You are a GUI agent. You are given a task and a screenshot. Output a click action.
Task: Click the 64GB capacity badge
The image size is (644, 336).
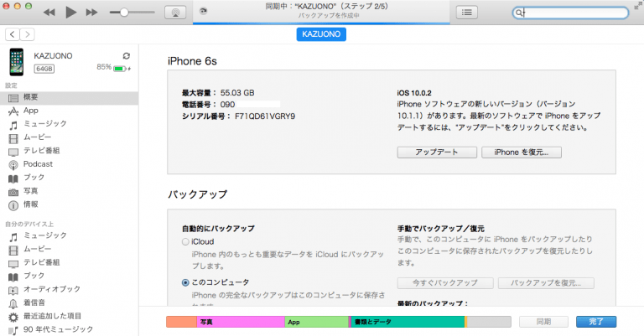(x=44, y=69)
